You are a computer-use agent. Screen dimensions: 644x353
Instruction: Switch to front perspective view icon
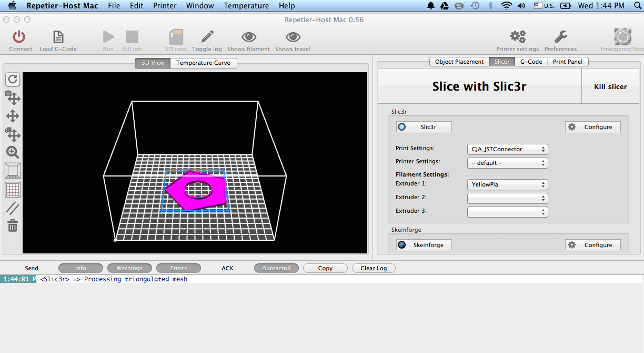pos(13,171)
